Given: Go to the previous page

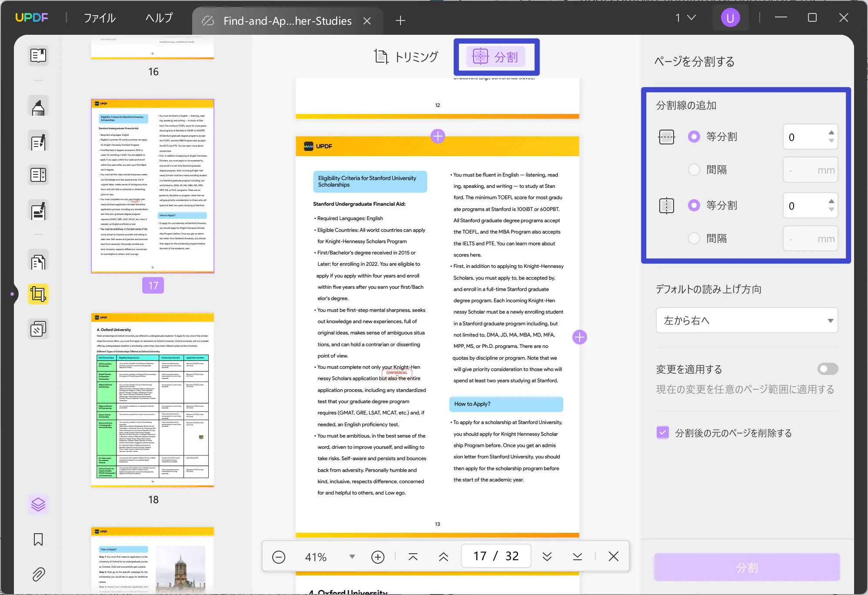Looking at the screenshot, I should (444, 556).
